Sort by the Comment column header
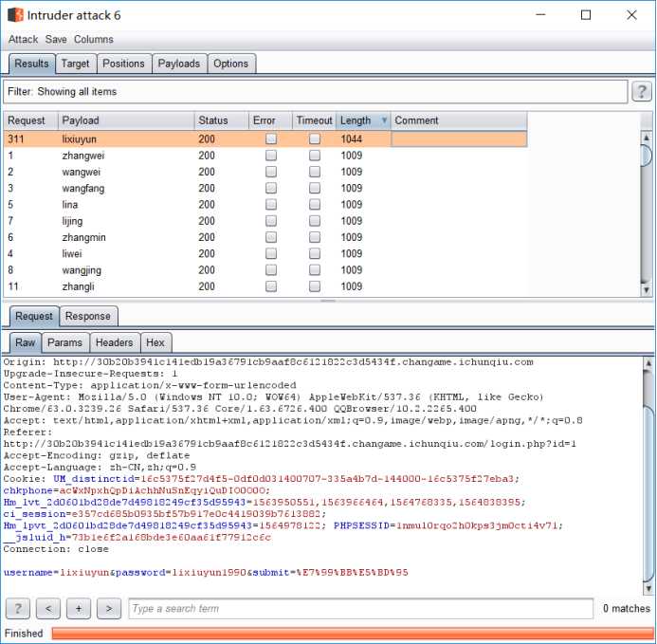The width and height of the screenshot is (657, 644). point(459,120)
